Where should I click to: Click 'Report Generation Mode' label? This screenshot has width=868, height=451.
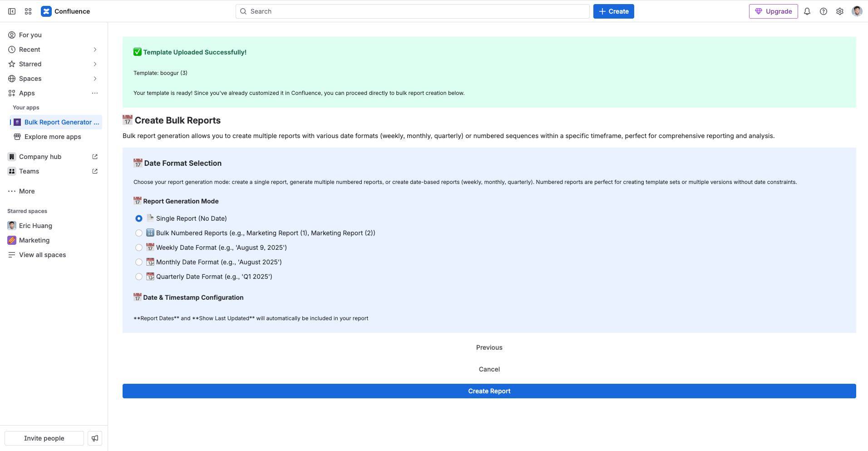pyautogui.click(x=181, y=201)
